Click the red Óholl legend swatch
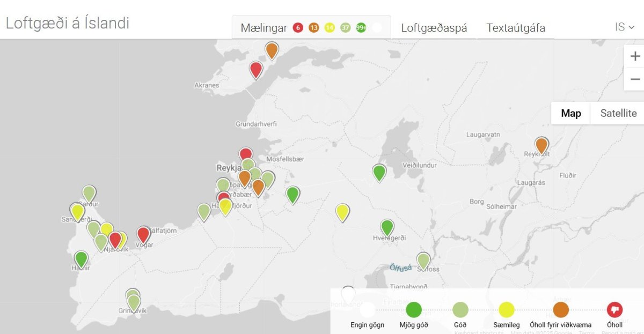Screen dimensions: 644x334 614,310
